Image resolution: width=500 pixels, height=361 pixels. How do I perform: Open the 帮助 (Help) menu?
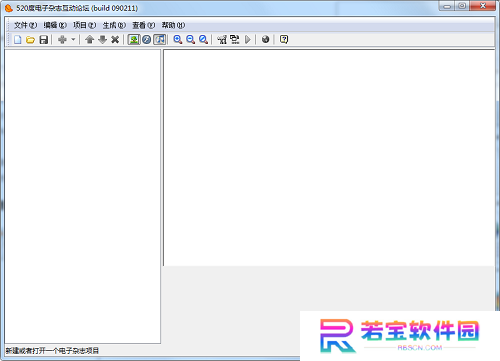click(173, 25)
